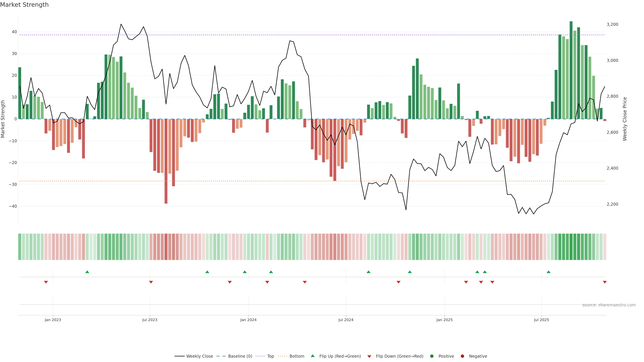Click the final flip-down marker at far right
The height and width of the screenshot is (362, 644).
(x=604, y=282)
